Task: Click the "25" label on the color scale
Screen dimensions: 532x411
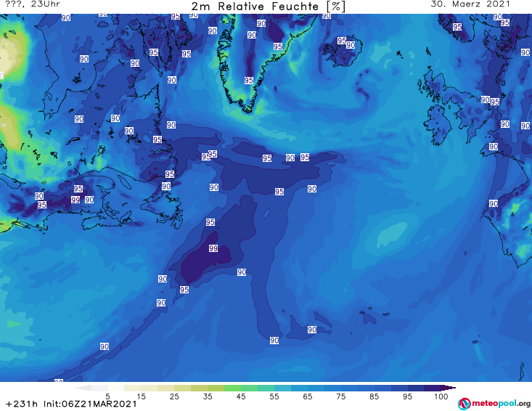Action: click(174, 396)
